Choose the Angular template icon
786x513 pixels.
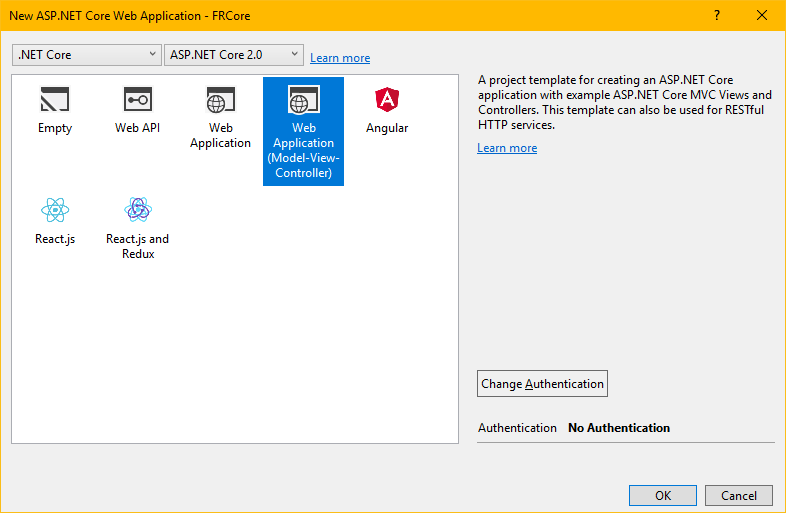coord(387,99)
